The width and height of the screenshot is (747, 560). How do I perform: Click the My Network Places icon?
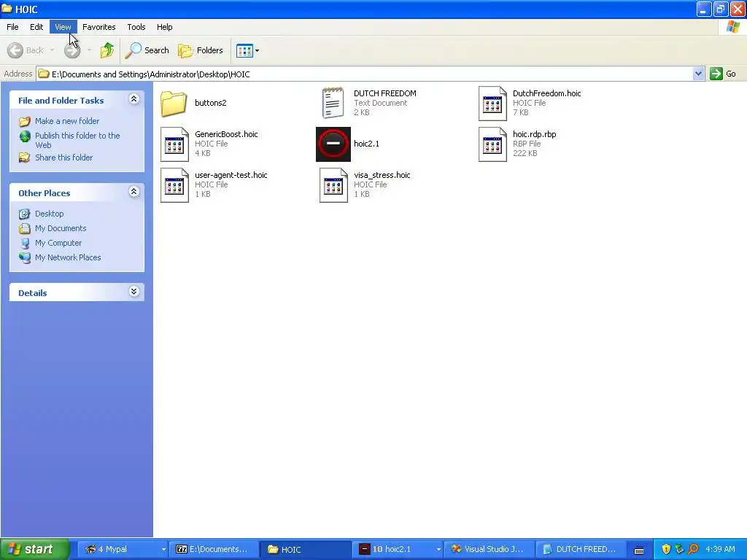[x=25, y=257]
